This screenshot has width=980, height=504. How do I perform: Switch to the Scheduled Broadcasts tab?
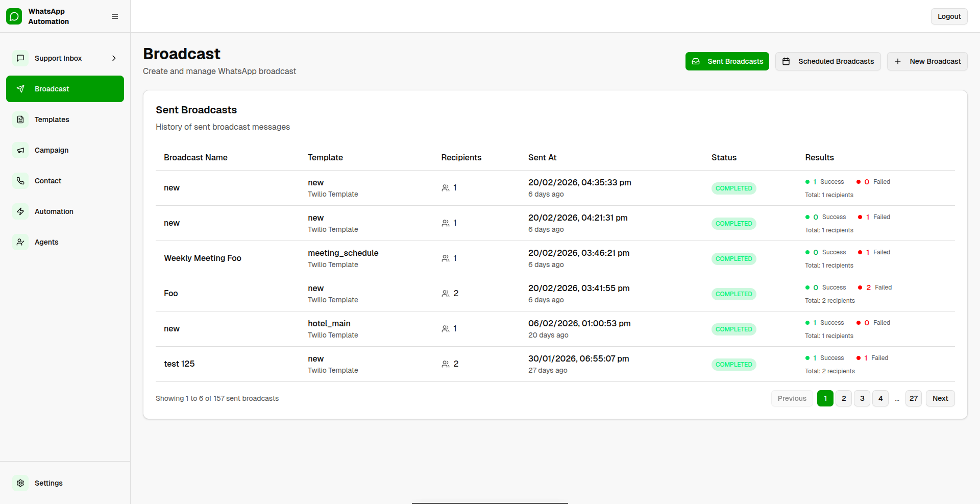tap(828, 61)
